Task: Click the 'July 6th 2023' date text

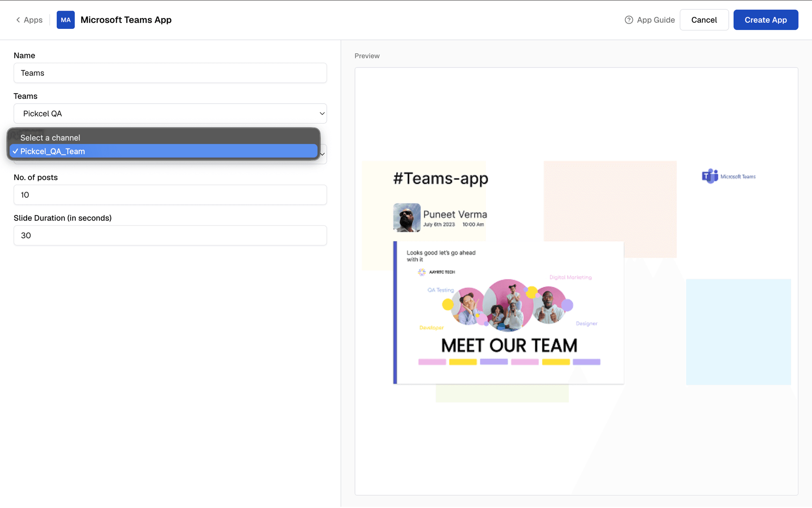Action: [439, 225]
